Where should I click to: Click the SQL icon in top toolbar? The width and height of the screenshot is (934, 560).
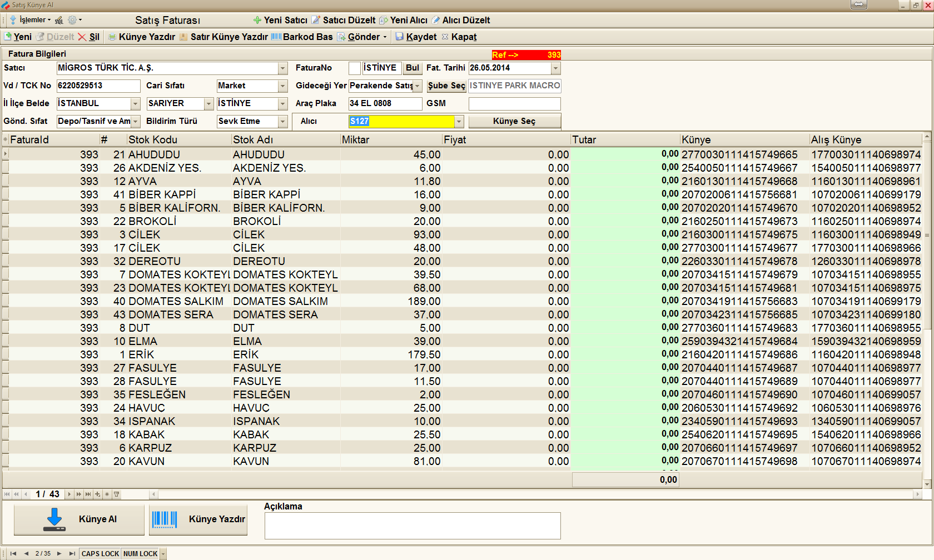pos(59,20)
